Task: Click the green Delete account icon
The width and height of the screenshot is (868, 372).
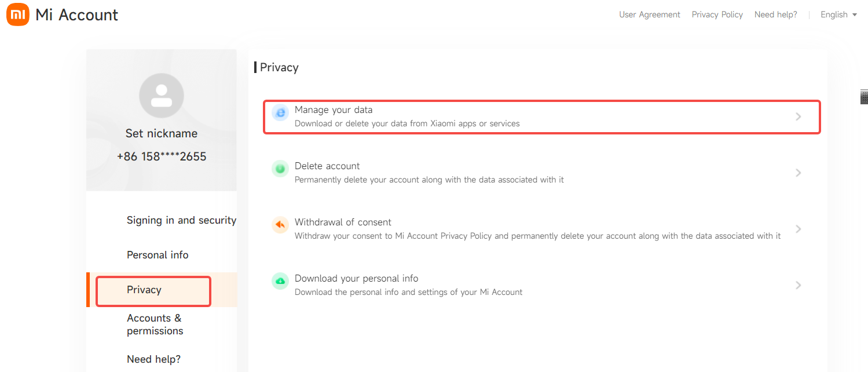Action: (x=280, y=169)
